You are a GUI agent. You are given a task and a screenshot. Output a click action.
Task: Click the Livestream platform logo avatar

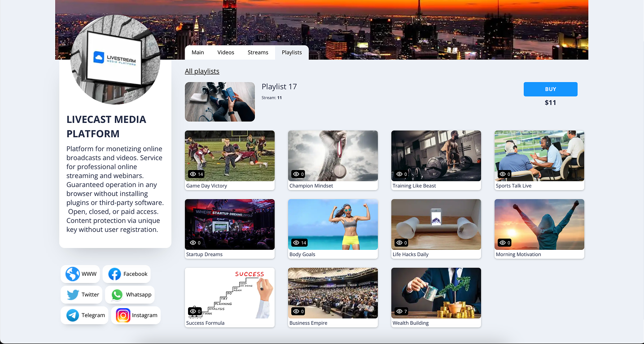click(x=115, y=60)
